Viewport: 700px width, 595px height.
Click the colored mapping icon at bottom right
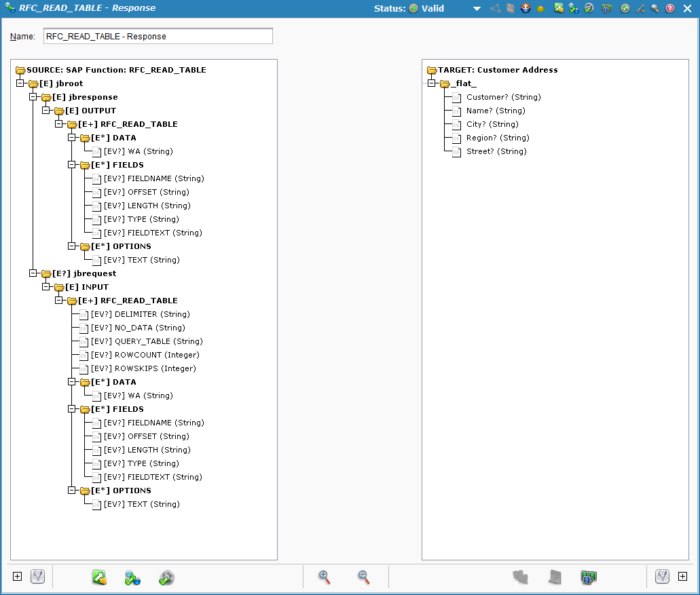(x=589, y=577)
